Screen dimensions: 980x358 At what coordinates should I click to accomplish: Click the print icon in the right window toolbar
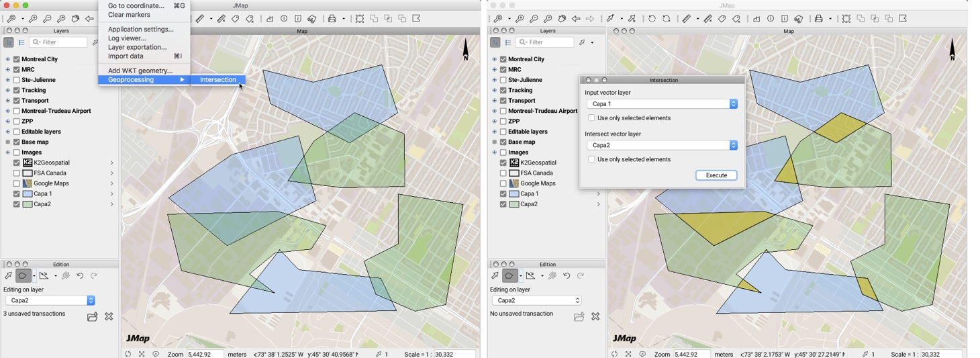(820, 19)
